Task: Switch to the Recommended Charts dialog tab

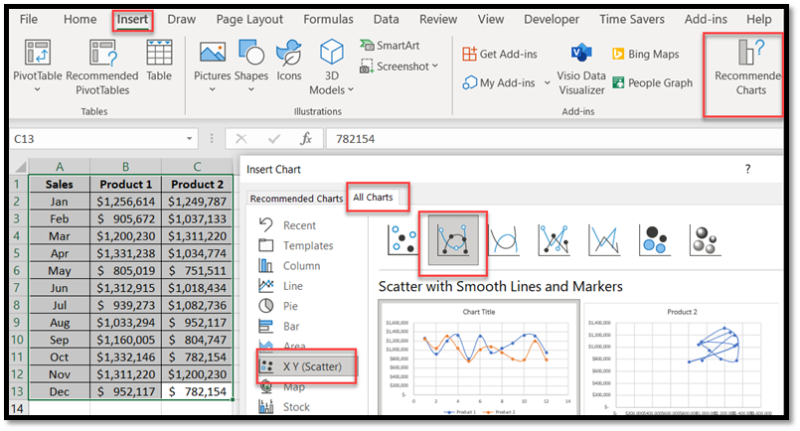Action: (296, 198)
